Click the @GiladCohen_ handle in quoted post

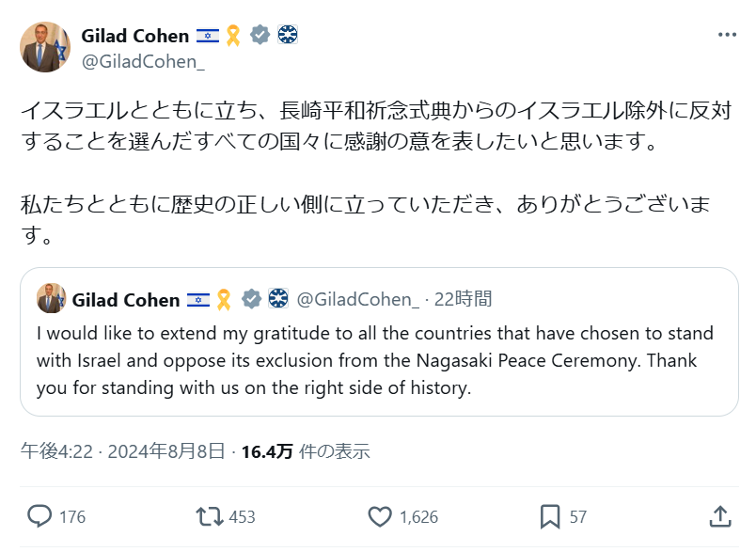(357, 300)
